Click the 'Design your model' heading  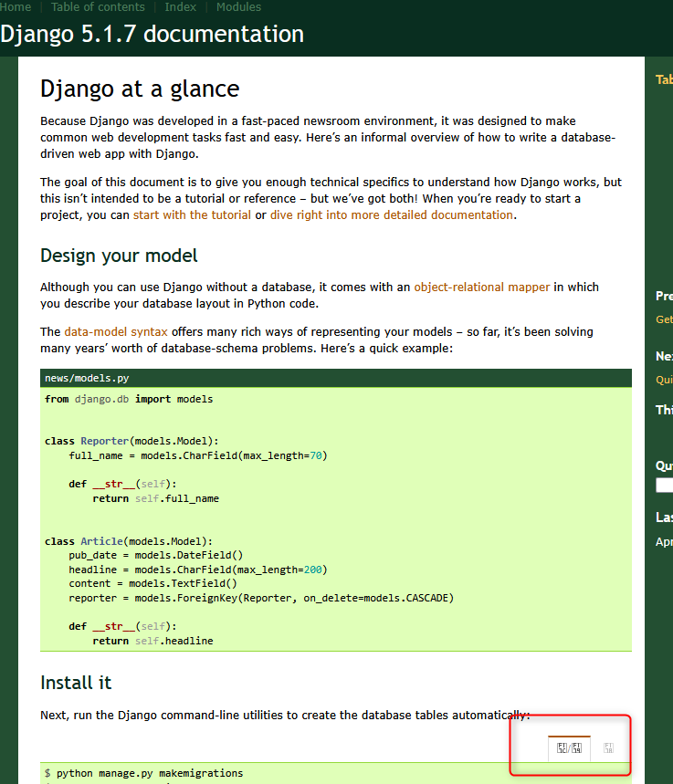click(119, 256)
